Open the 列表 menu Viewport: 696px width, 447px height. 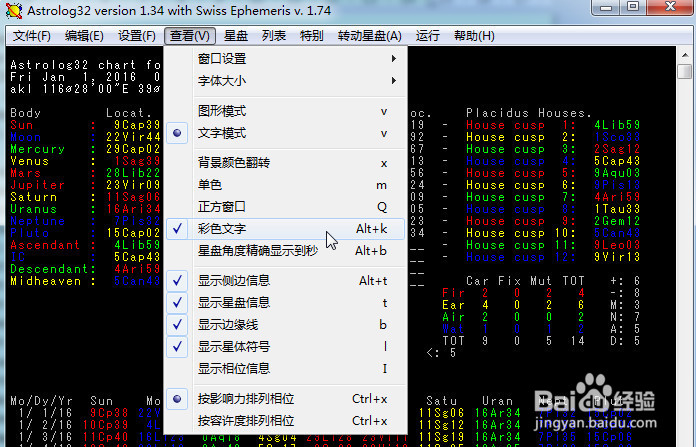tap(273, 36)
